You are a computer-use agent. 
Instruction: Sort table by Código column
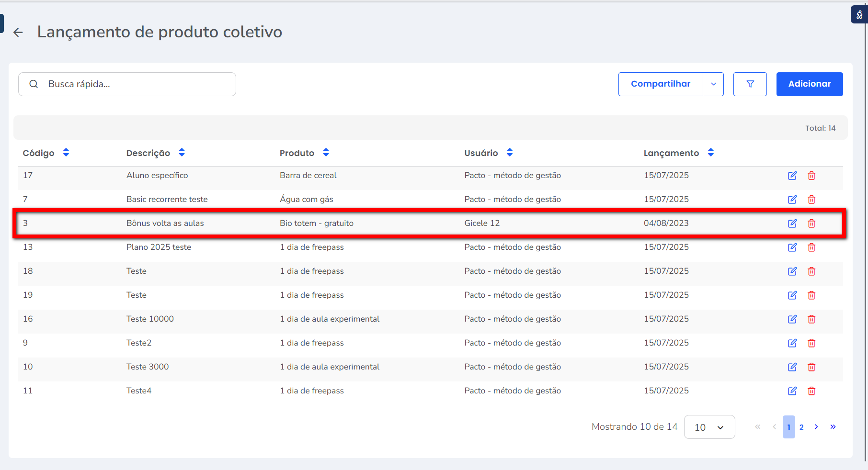(66, 153)
